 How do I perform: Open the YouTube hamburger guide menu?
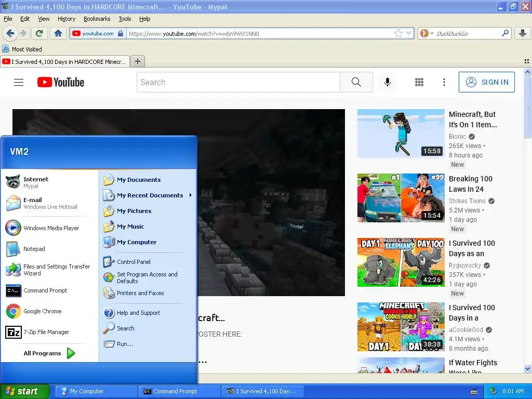coord(19,82)
